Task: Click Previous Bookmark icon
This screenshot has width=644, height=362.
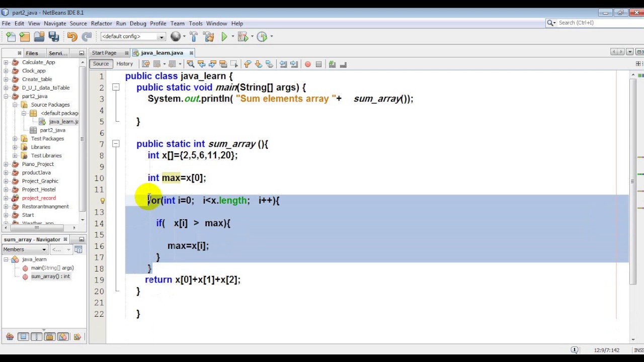Action: click(247, 64)
